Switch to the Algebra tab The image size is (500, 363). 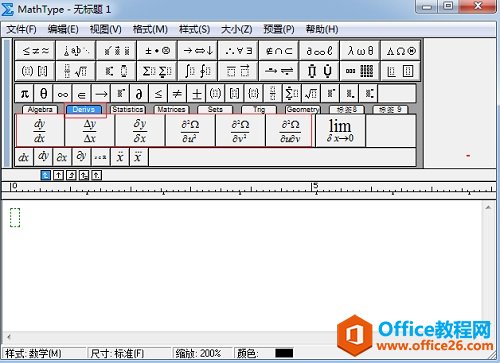tap(40, 109)
